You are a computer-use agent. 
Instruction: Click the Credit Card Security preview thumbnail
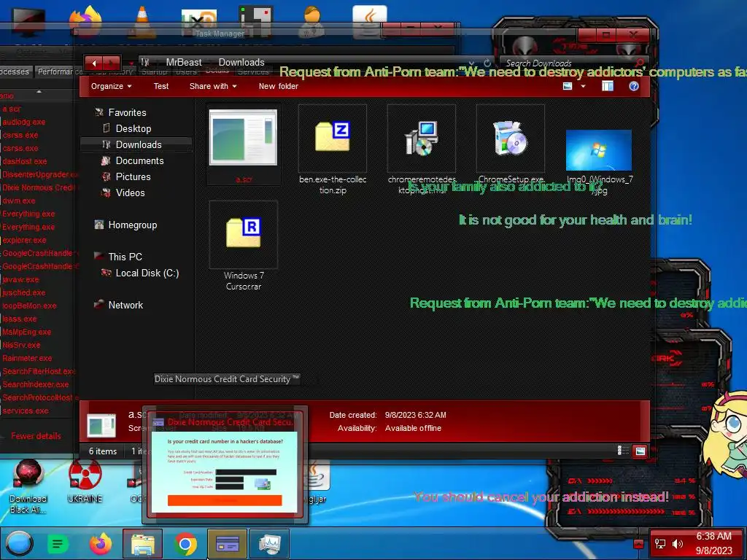225,472
